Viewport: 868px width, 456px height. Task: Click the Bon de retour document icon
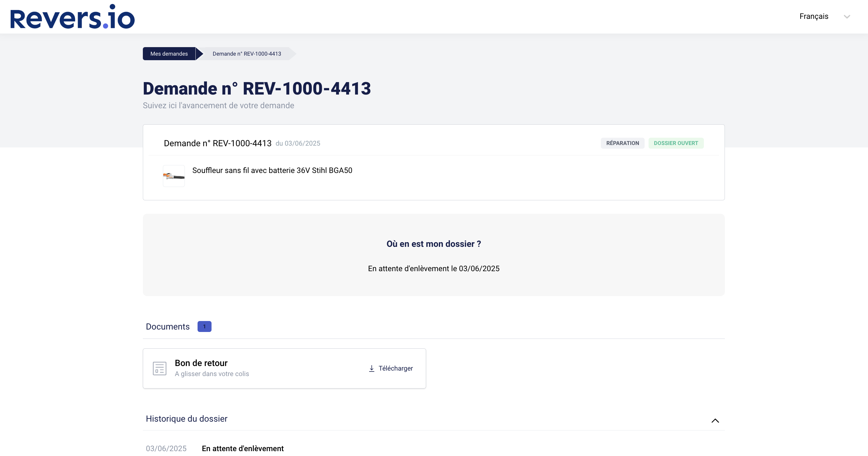pyautogui.click(x=159, y=368)
